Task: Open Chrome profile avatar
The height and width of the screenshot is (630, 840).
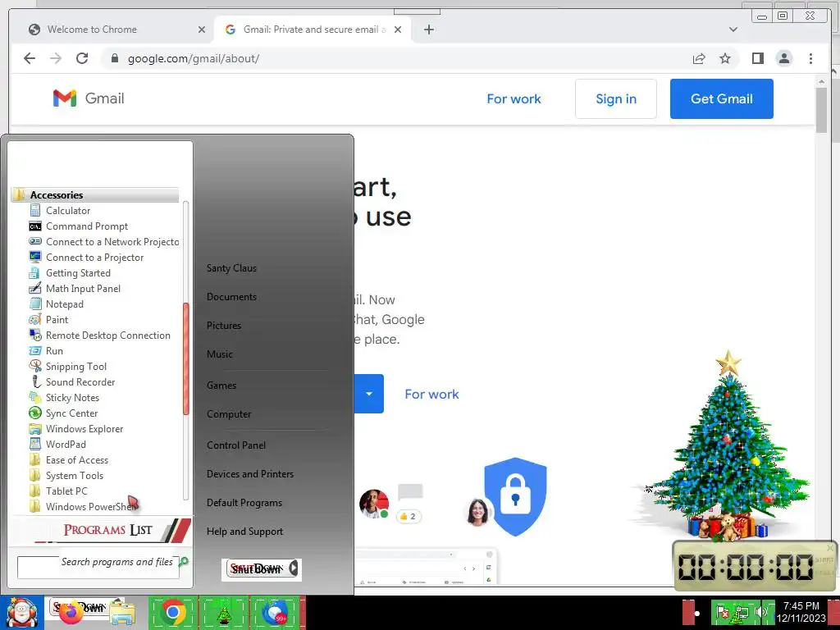Action: (x=784, y=58)
